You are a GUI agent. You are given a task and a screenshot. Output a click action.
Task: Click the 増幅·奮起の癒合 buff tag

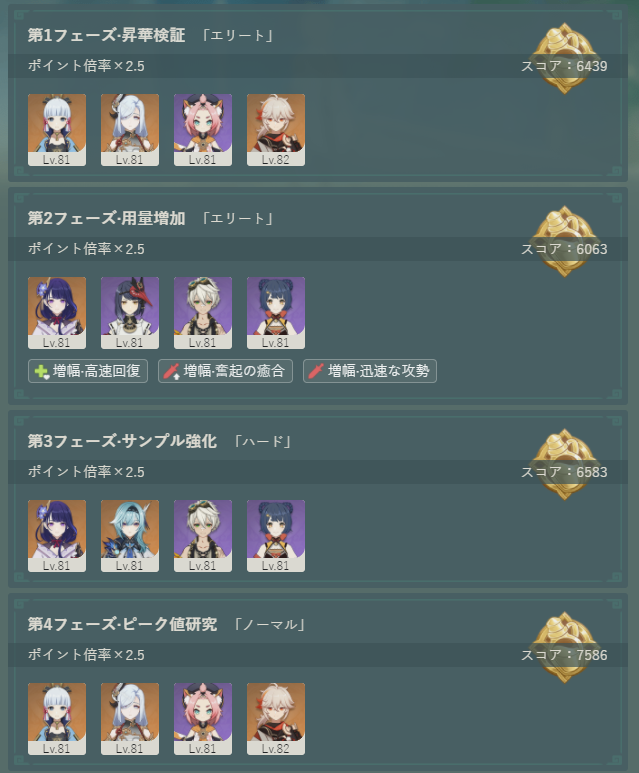[x=225, y=371]
